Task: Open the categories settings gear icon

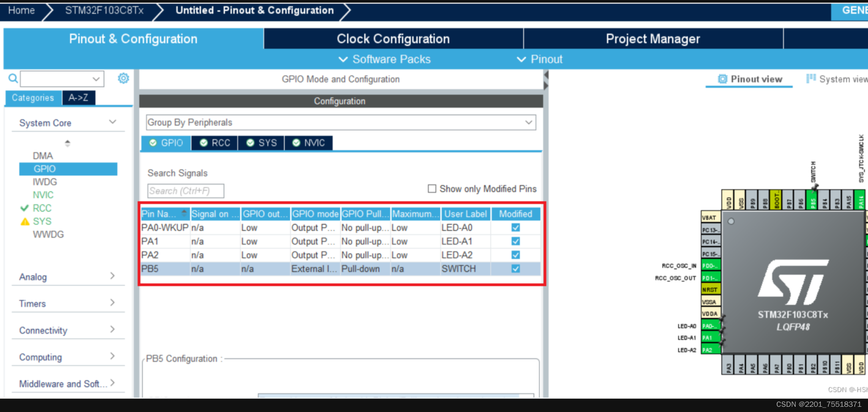Action: pyautogui.click(x=123, y=78)
